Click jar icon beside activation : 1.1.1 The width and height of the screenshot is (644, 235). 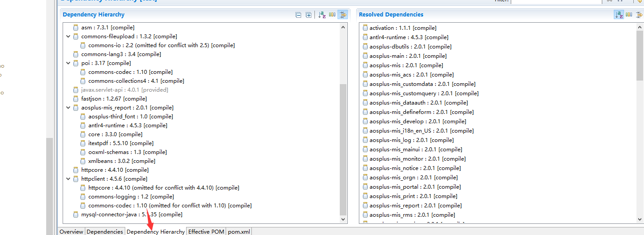pos(365,28)
